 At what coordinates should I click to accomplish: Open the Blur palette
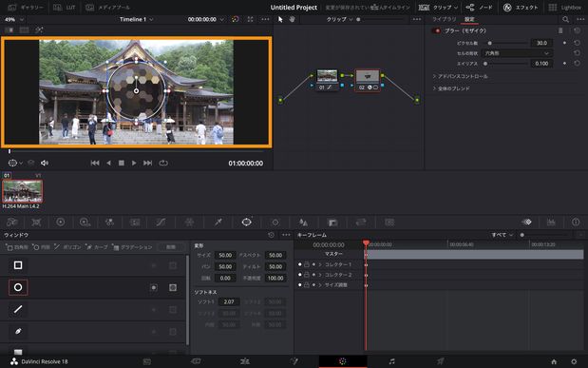point(303,223)
